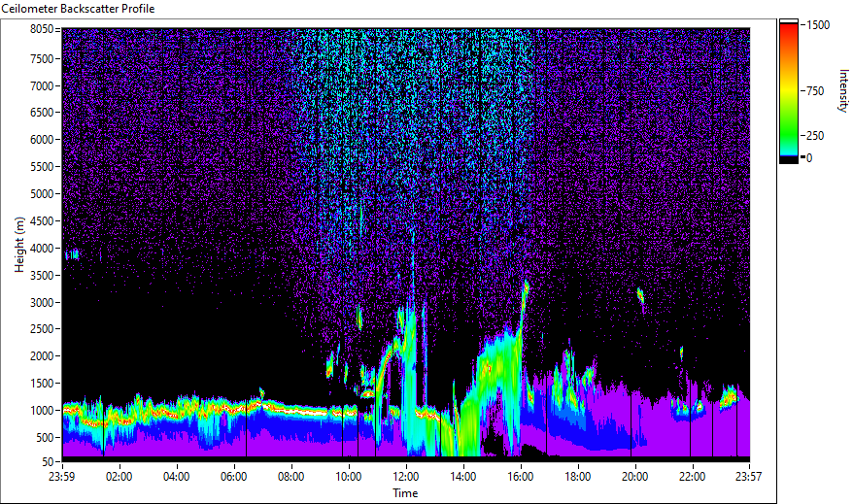Click the 250 intensity scale label
The height and width of the screenshot is (504, 853).
[815, 136]
